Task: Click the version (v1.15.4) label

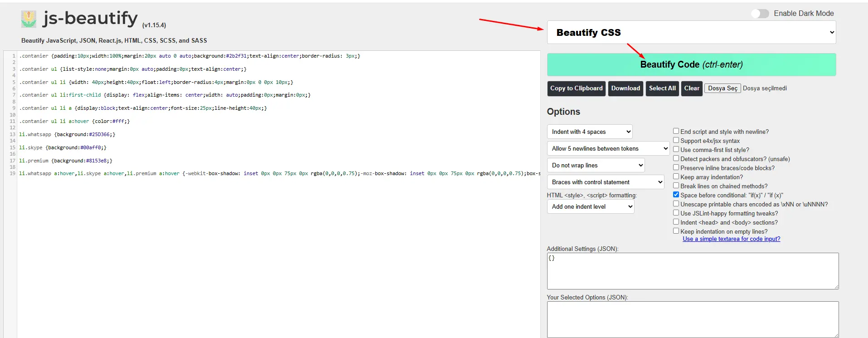Action: point(154,25)
